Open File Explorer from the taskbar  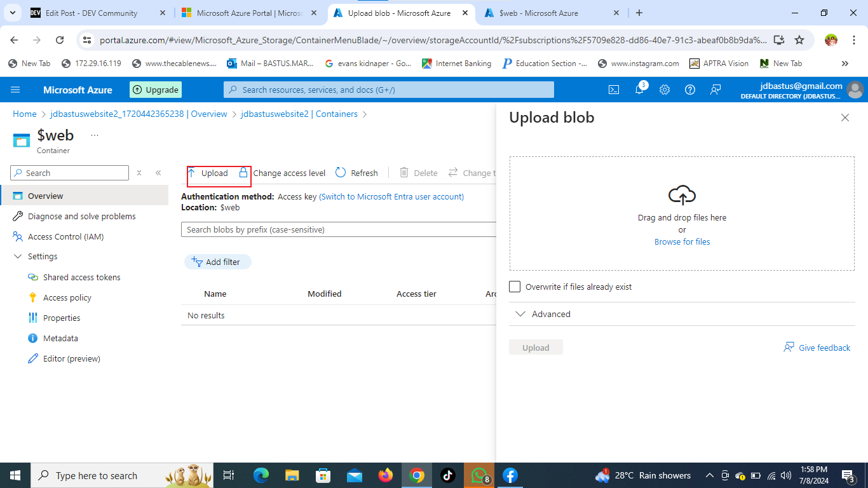[292, 475]
